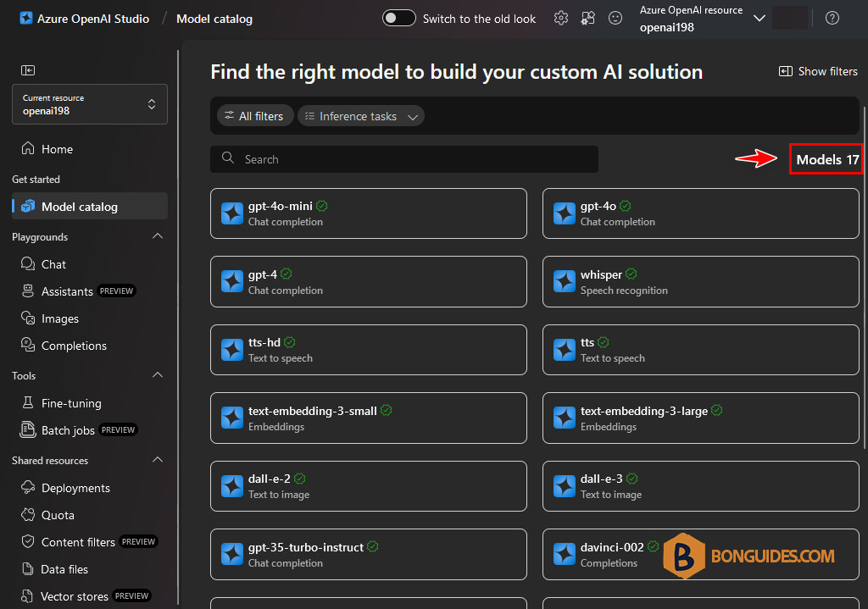The width and height of the screenshot is (868, 609).
Task: Toggle the Switch to the old look switch
Action: click(x=398, y=19)
